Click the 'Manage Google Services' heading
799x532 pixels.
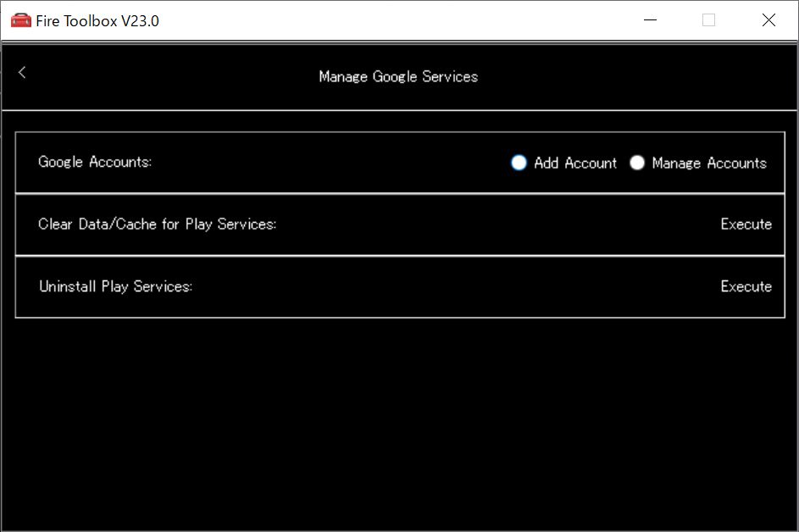coord(398,76)
